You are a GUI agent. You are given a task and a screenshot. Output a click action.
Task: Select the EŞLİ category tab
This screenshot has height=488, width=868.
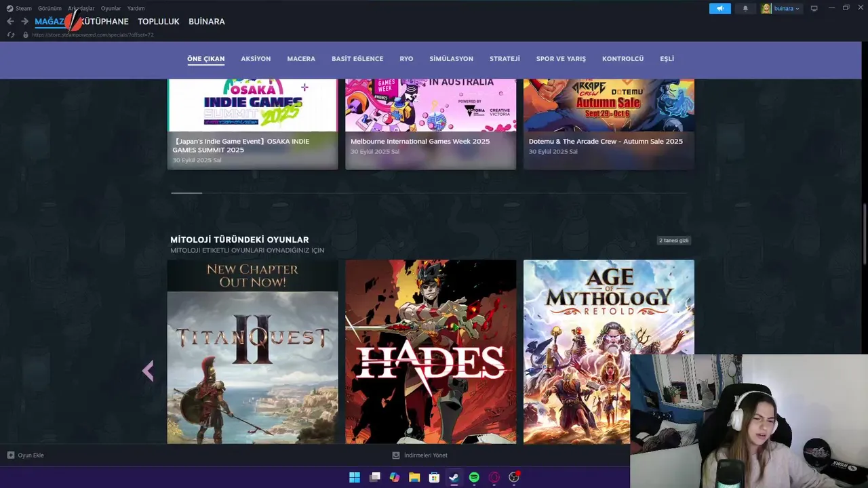(x=667, y=59)
